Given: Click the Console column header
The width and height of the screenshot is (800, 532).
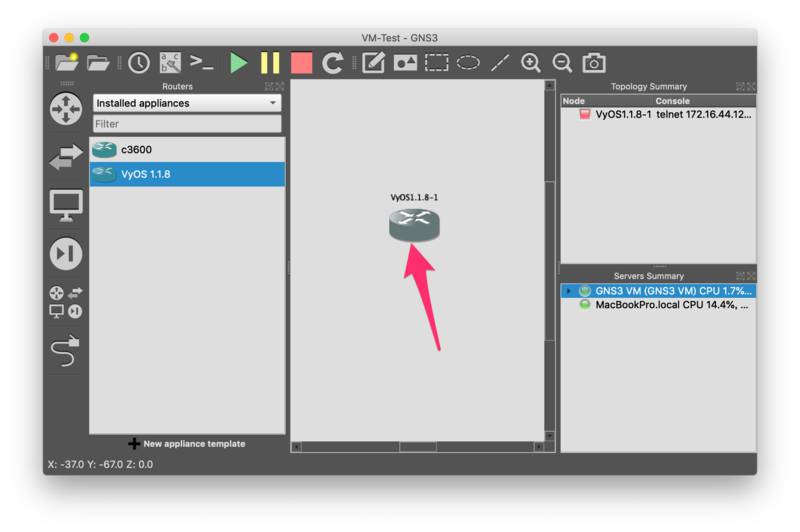Looking at the screenshot, I should click(704, 101).
